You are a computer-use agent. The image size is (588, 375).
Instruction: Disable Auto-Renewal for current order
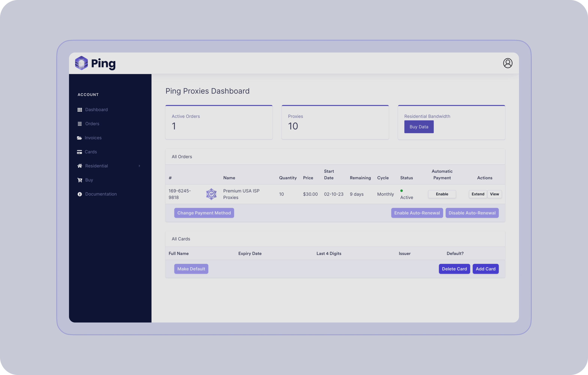472,213
